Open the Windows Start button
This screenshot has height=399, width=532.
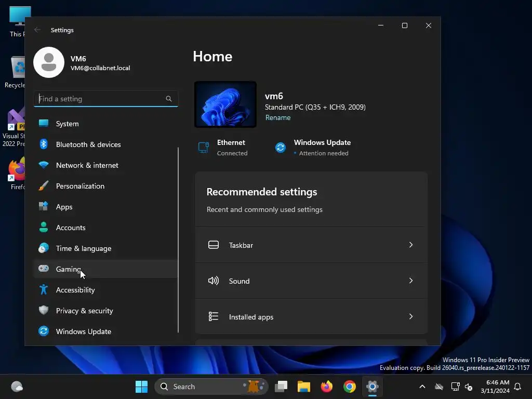pos(141,387)
